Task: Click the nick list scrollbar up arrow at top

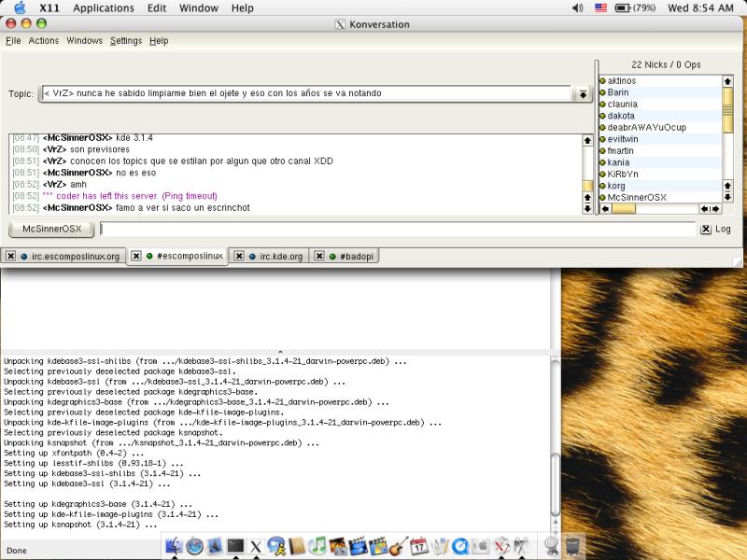Action: (727, 81)
